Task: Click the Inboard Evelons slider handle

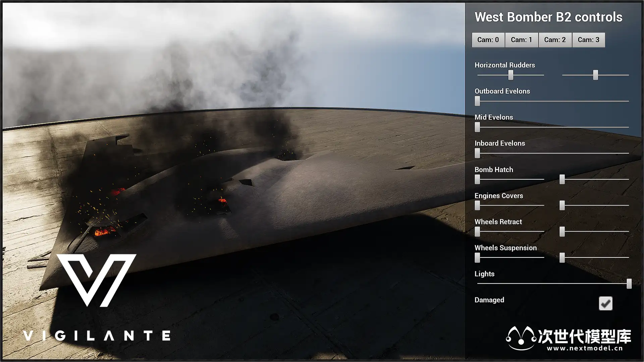Action: coord(477,153)
